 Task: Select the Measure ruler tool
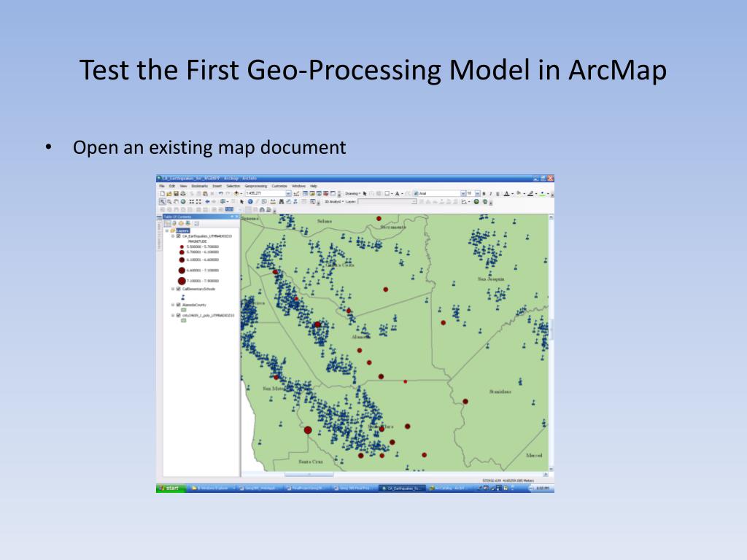click(x=273, y=201)
